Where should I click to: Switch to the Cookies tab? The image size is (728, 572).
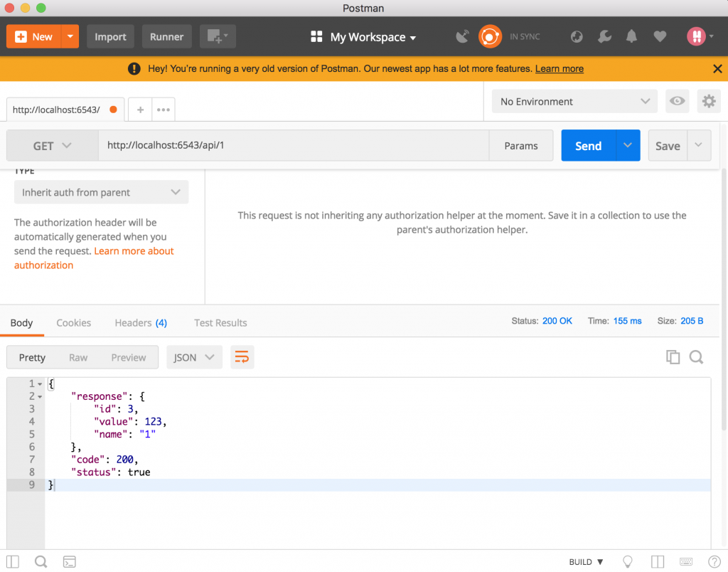pos(73,322)
